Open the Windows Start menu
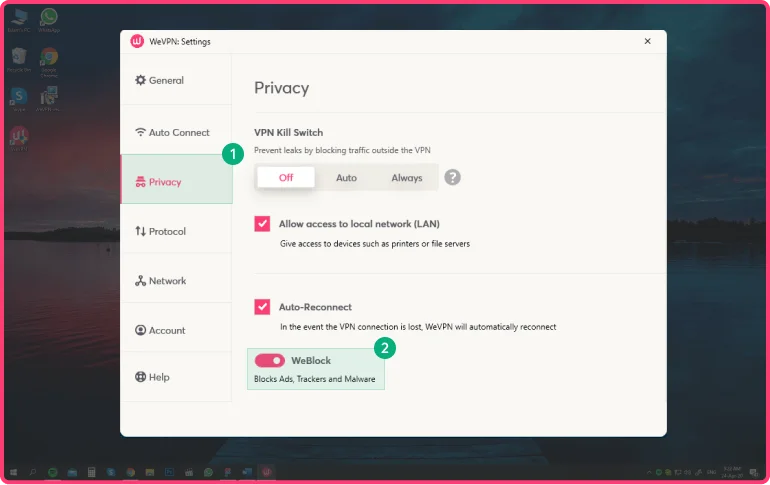770x485 pixels. pos(13,471)
